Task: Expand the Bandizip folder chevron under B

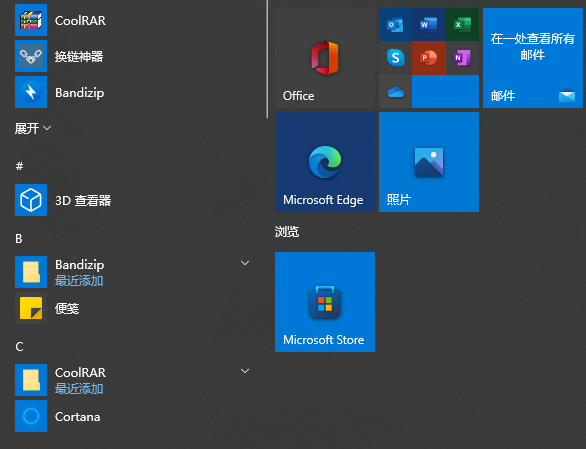Action: coord(245,263)
